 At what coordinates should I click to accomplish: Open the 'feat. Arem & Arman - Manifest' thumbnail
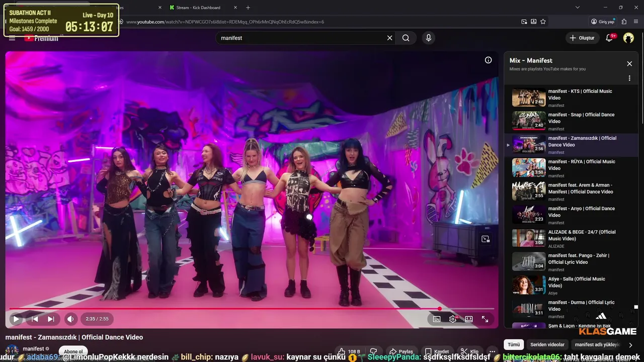529,192
